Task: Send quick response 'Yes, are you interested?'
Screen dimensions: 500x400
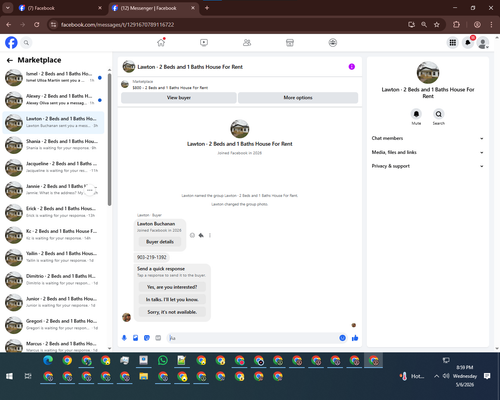Action: point(172,287)
